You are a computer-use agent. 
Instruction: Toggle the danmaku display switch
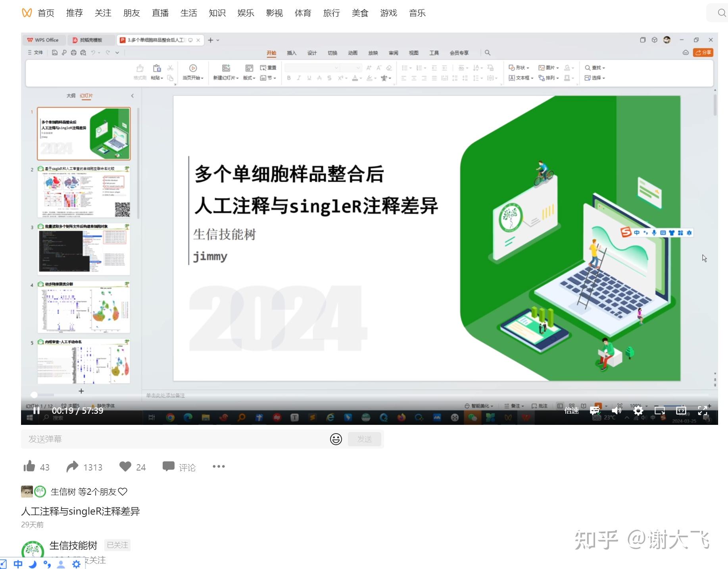pos(594,411)
